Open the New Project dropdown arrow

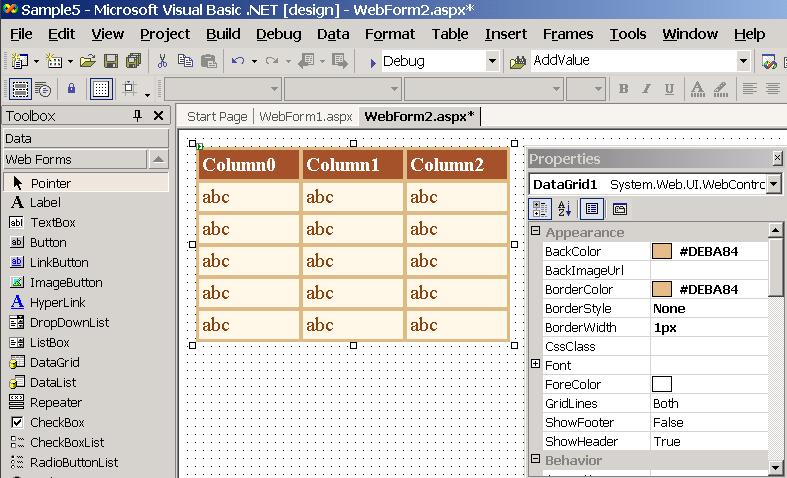click(36, 62)
